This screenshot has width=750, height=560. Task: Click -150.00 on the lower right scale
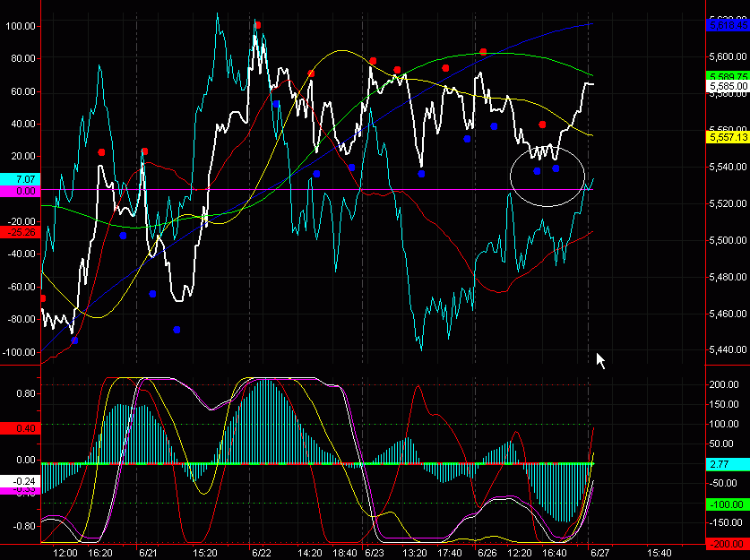[725, 522]
